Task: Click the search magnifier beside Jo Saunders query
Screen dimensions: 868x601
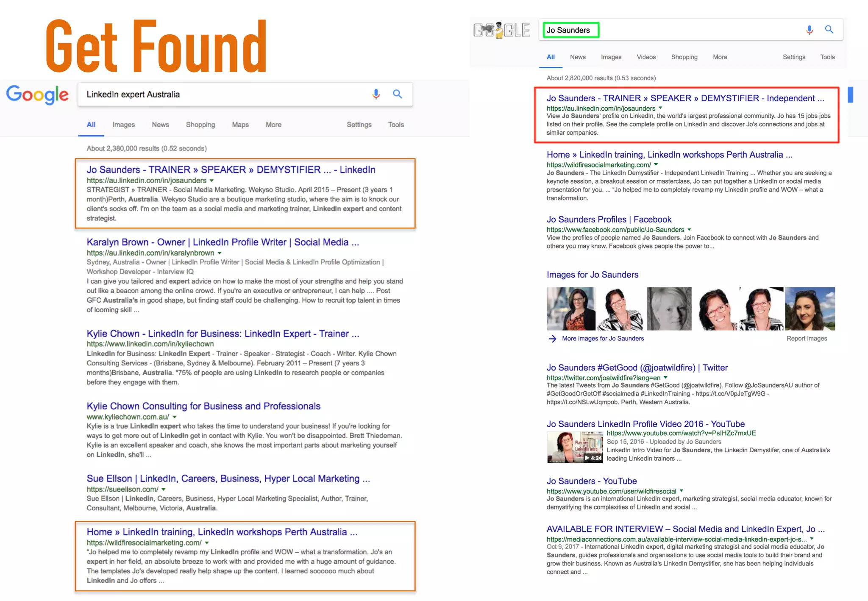Action: (829, 29)
